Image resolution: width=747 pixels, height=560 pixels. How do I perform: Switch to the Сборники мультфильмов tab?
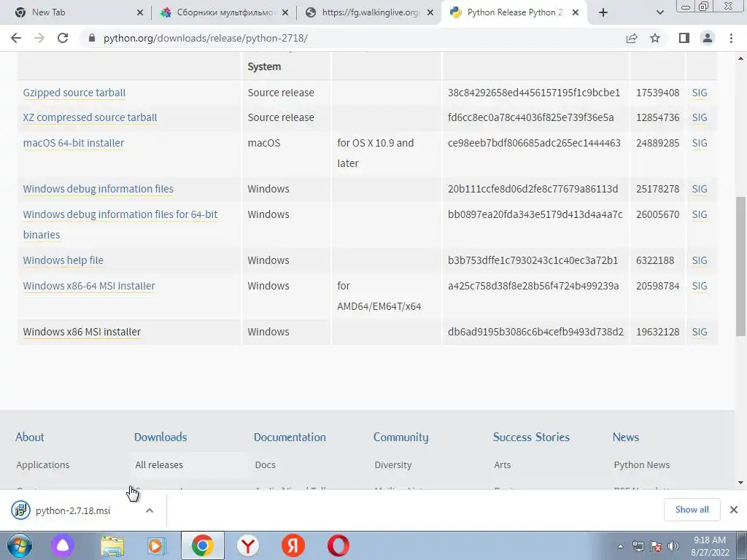224,12
